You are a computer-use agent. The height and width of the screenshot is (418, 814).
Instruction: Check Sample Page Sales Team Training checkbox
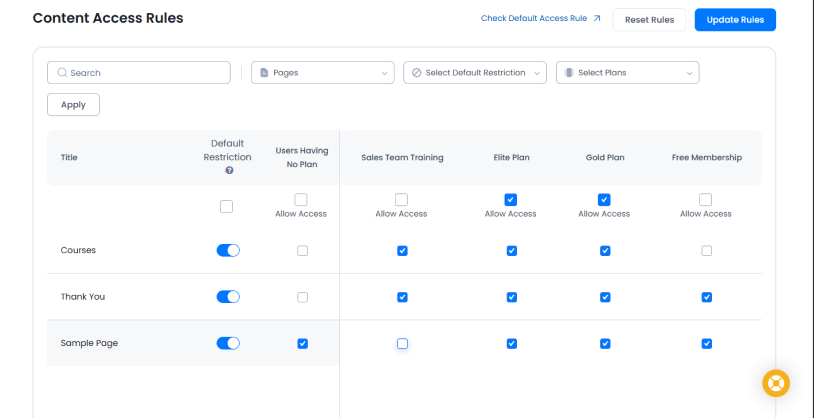402,343
